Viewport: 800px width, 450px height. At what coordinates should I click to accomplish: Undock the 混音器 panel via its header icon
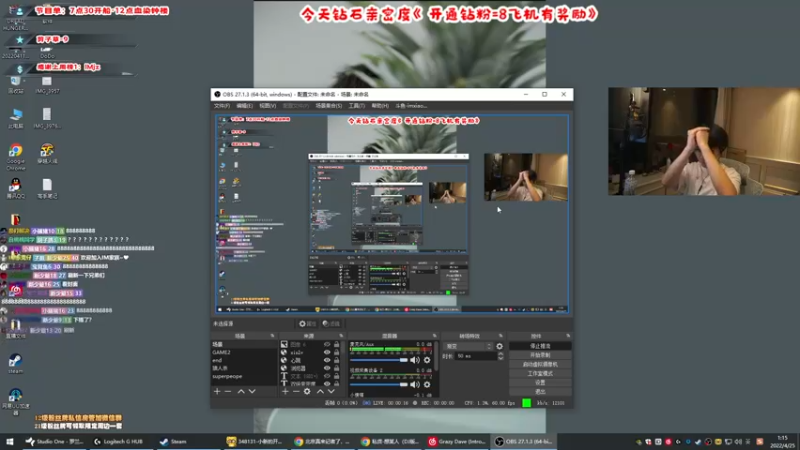coord(435,336)
